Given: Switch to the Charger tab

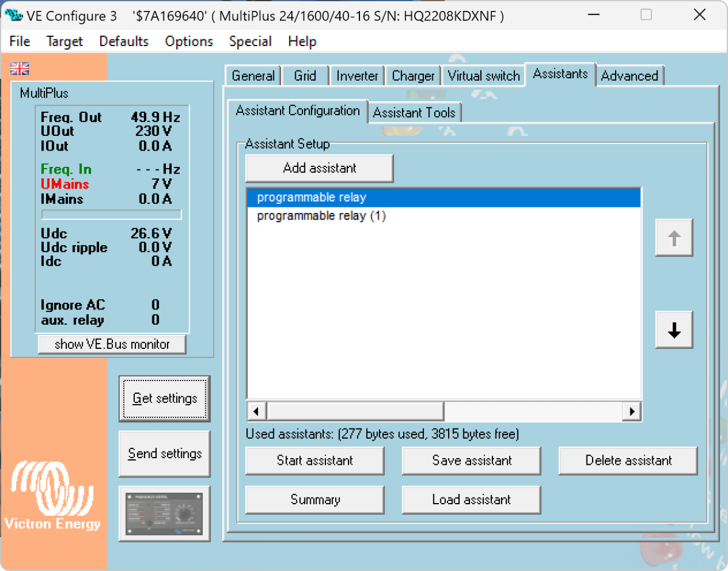Looking at the screenshot, I should 413,75.
